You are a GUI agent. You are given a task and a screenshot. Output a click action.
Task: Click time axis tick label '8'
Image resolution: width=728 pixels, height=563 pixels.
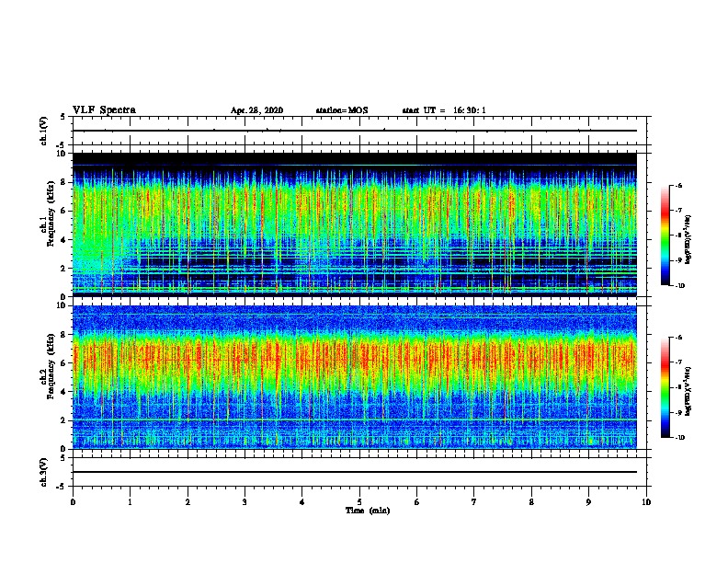[531, 502]
